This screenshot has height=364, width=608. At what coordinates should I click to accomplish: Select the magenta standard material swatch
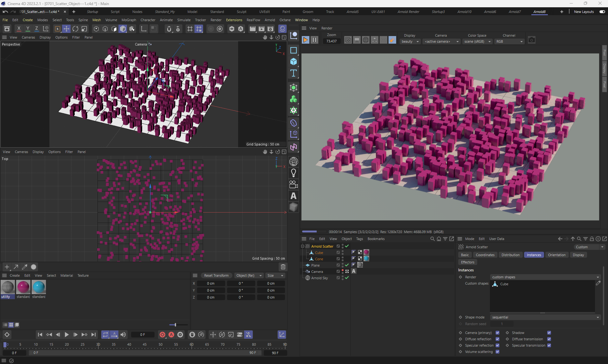tap(23, 287)
